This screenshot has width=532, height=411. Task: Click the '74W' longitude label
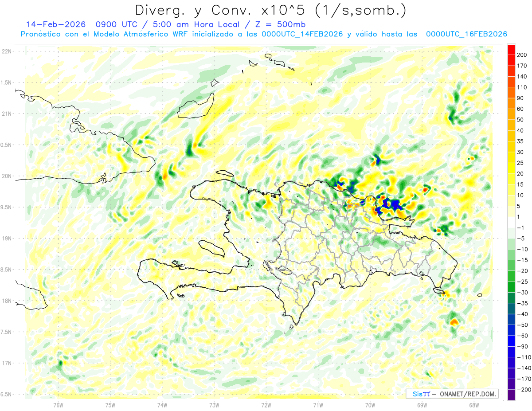pos(162,404)
